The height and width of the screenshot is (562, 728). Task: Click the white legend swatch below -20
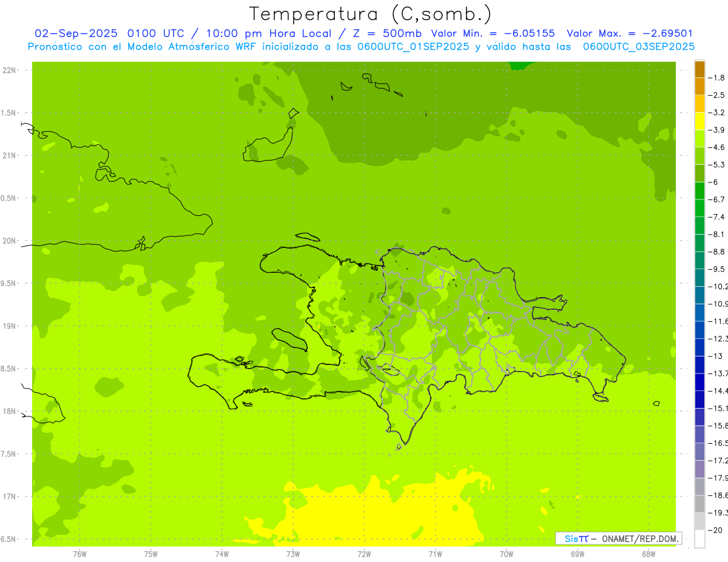coord(699,538)
